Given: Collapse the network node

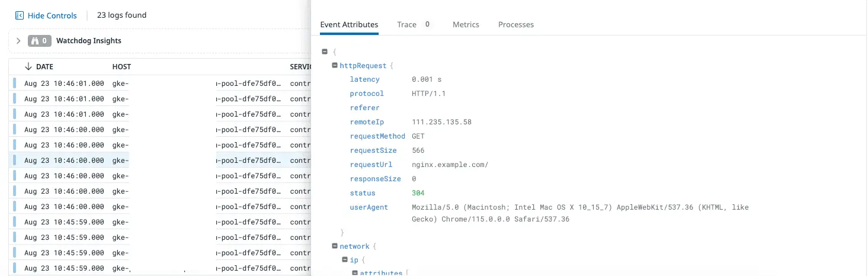Looking at the screenshot, I should point(335,246).
